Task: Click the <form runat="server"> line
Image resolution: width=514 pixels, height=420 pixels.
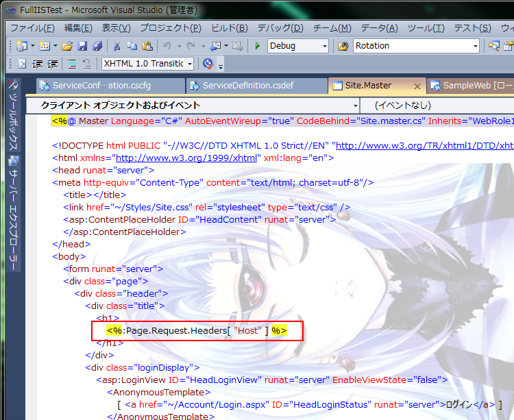Action: pyautogui.click(x=113, y=269)
